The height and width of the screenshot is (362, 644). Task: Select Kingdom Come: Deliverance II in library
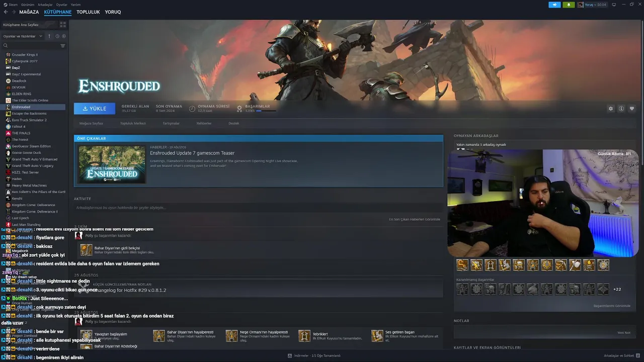click(34, 211)
